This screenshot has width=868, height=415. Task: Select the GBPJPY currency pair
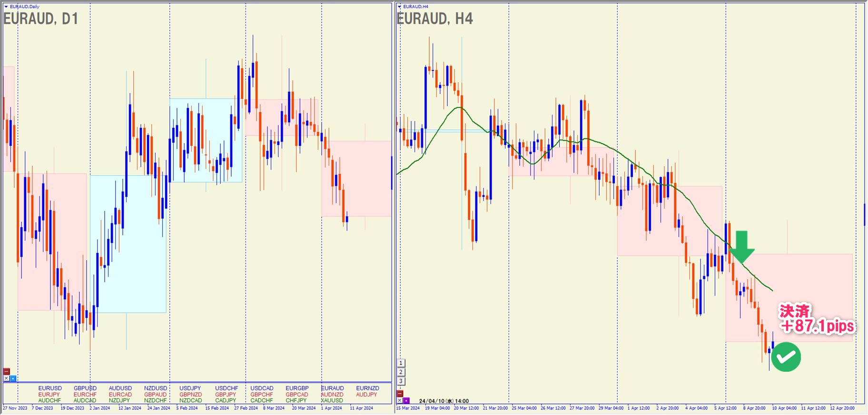226,395
